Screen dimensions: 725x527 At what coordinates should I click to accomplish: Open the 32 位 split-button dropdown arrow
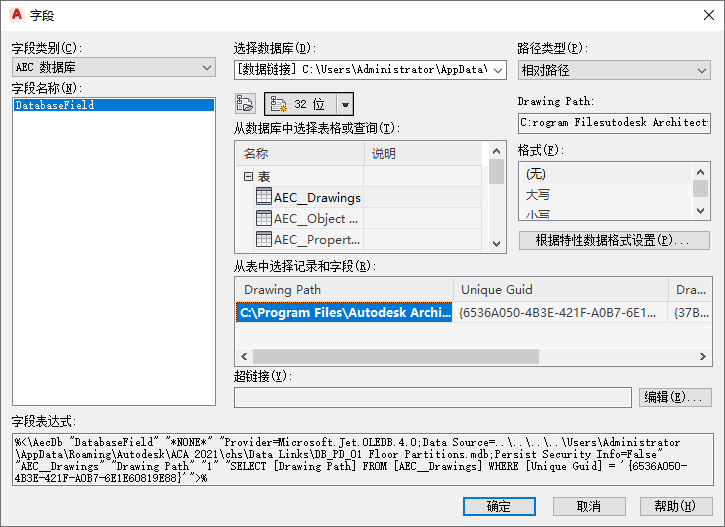click(x=345, y=104)
